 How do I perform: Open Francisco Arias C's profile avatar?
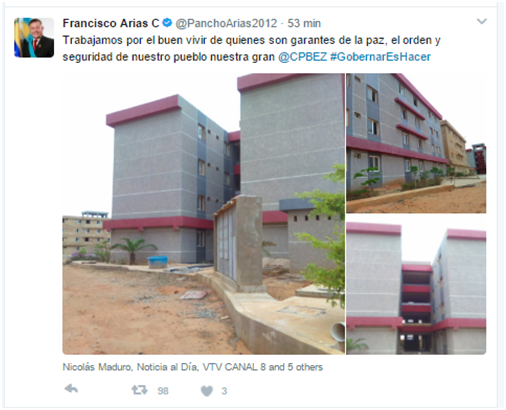point(34,38)
